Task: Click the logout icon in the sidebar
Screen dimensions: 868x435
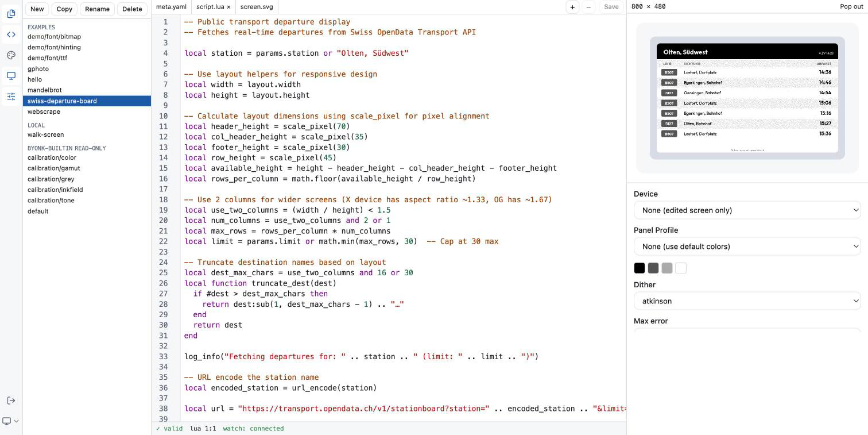Action: click(x=11, y=401)
